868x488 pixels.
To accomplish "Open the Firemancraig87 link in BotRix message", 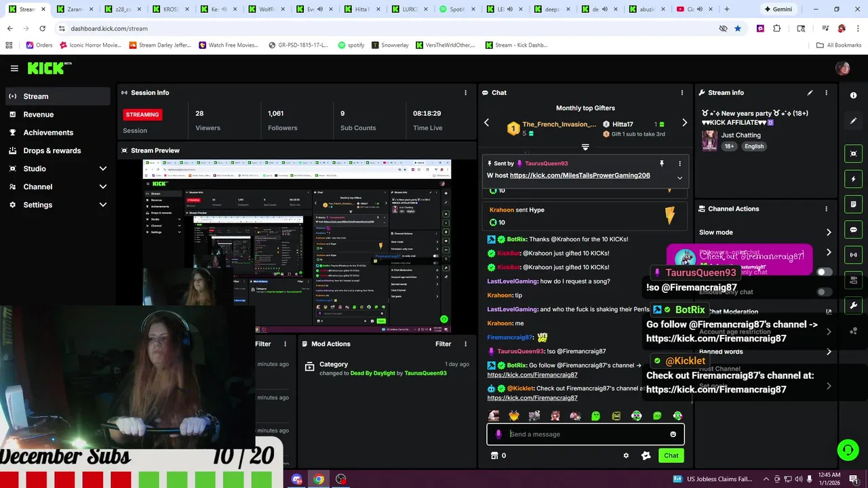I will [x=532, y=375].
